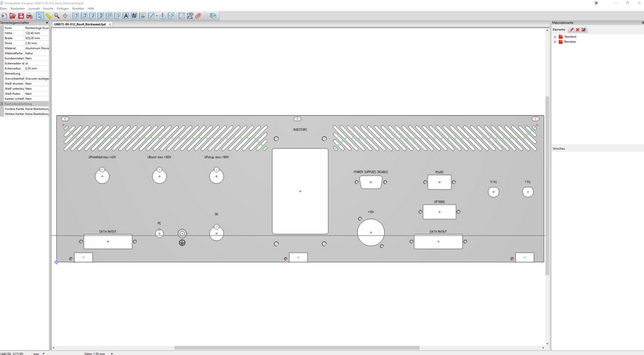This screenshot has width=644, height=355.
Task: Click the empty Bemerkung field
Action: pyautogui.click(x=36, y=73)
